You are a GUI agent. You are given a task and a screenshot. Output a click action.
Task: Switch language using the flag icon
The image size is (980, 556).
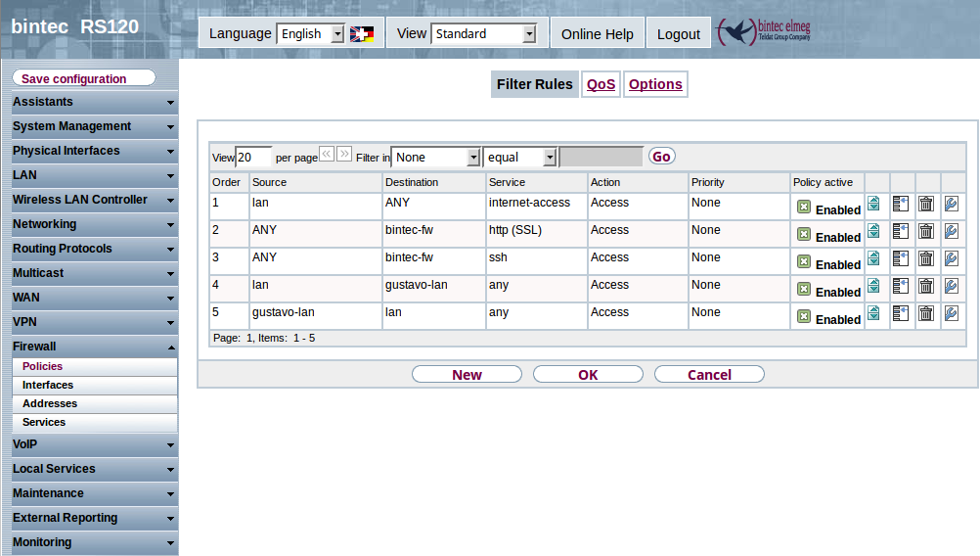361,34
